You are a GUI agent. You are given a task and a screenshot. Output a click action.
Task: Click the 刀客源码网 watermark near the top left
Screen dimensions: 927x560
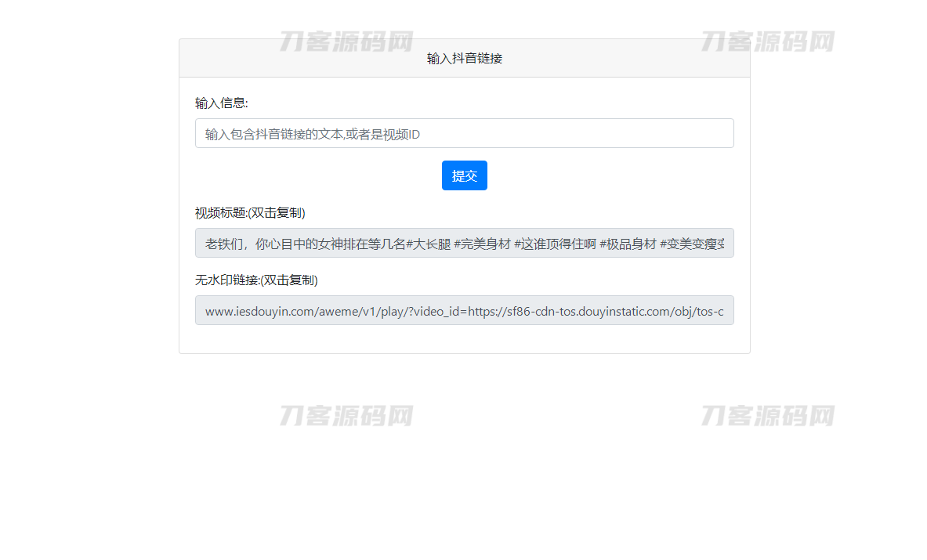[345, 41]
